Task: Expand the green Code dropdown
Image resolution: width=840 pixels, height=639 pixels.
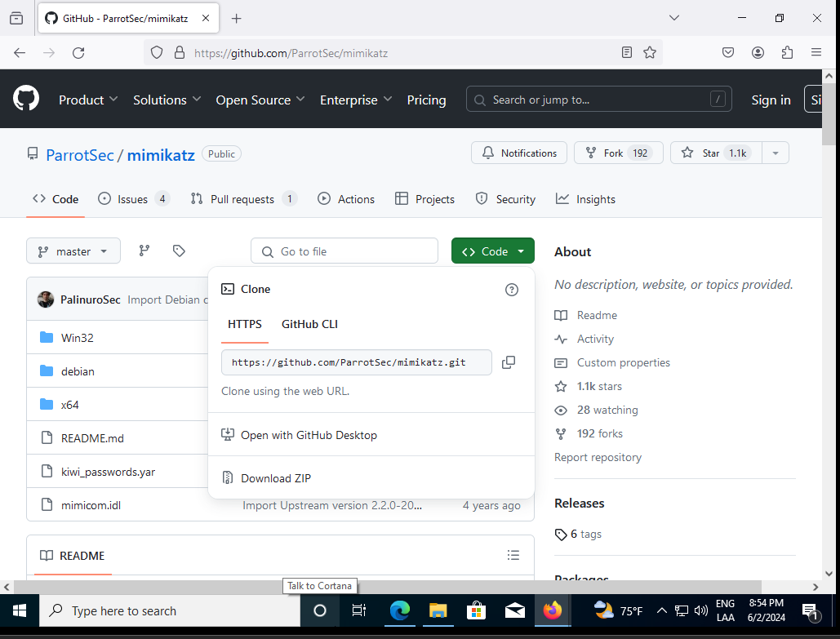Action: 492,251
